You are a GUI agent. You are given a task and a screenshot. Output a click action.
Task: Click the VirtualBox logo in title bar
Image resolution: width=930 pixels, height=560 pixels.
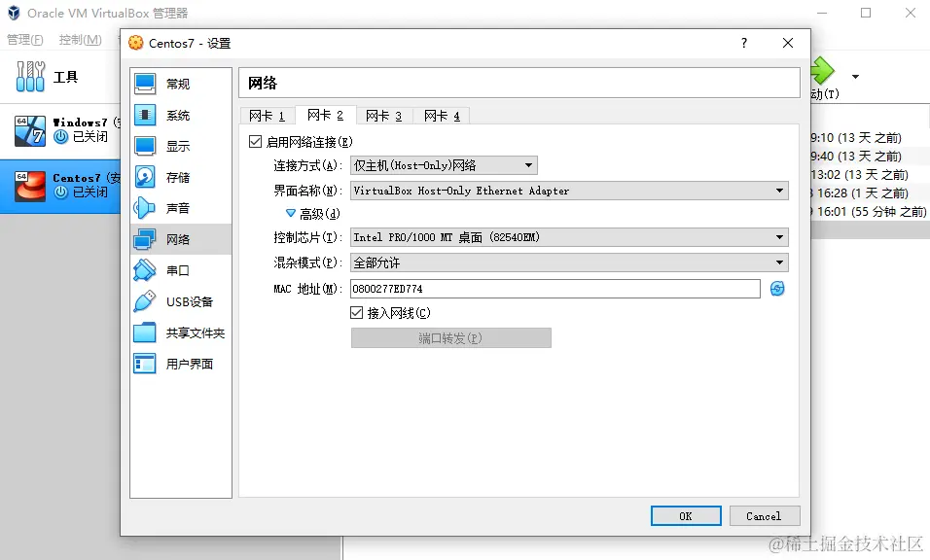(x=14, y=13)
